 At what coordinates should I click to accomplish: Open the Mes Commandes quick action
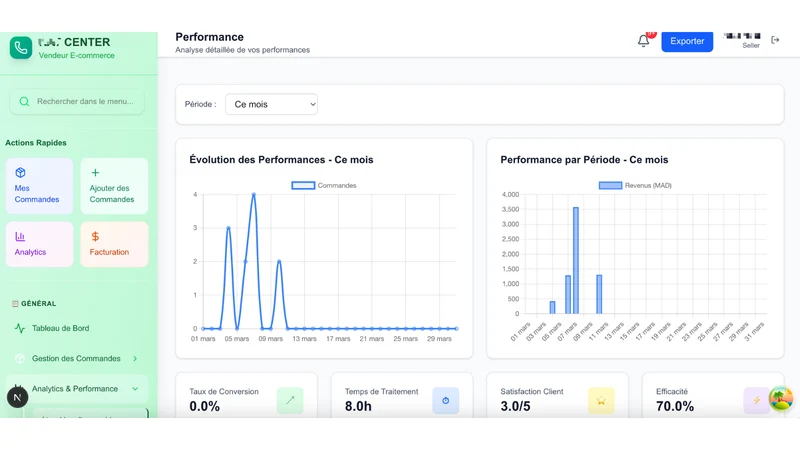[x=39, y=186]
